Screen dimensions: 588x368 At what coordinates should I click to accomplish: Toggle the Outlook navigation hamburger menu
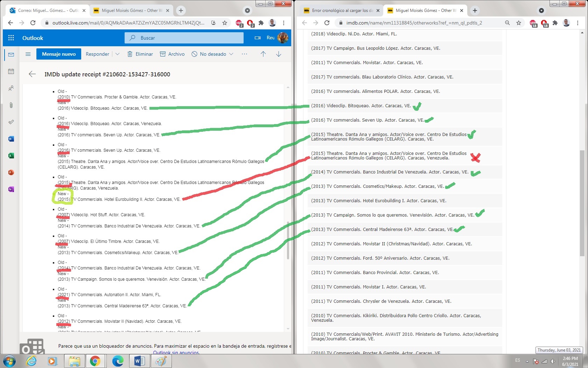(x=28, y=54)
